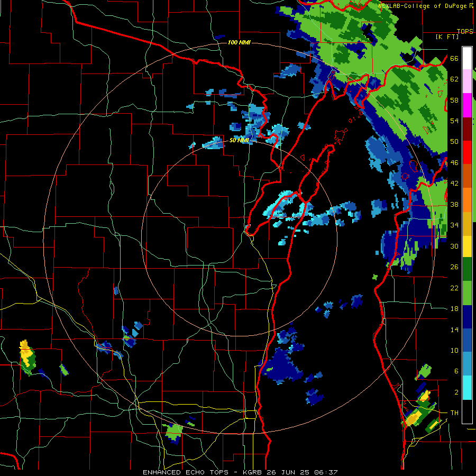476x476 pixels.
Task: Click the '14' scale label
Action: 454,329
